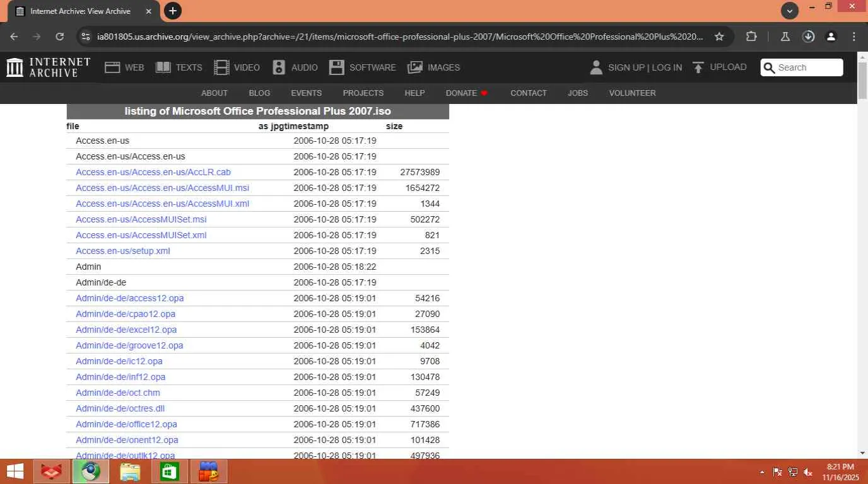
Task: Reload the current page
Action: coord(59,37)
